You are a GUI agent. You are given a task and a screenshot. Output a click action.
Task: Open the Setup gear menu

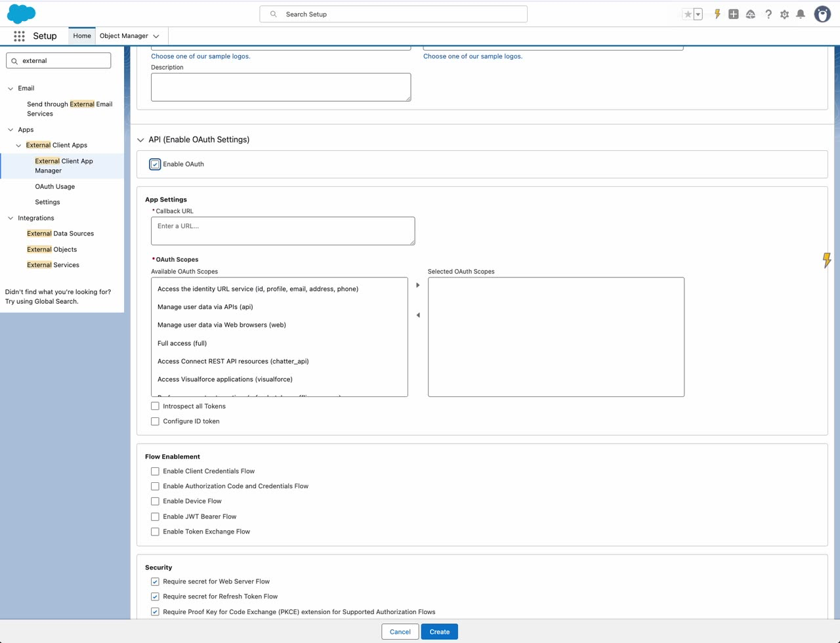click(784, 14)
